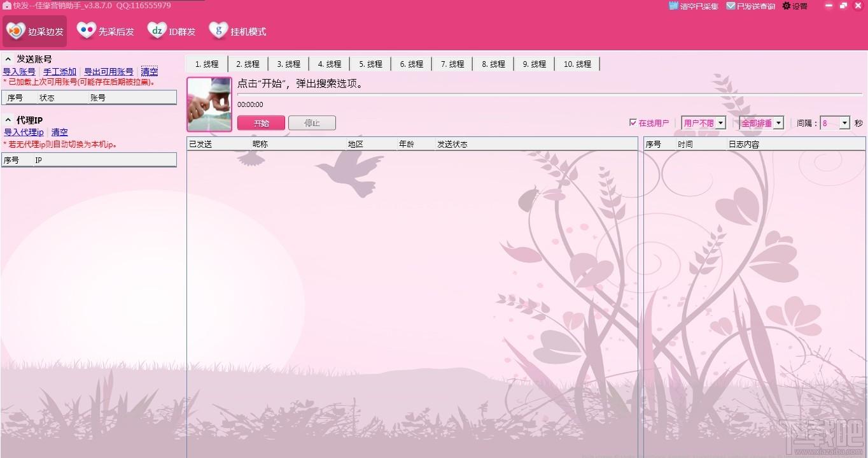Switch to tab 1. 线程
Viewport: 868px width, 458px height.
point(206,64)
